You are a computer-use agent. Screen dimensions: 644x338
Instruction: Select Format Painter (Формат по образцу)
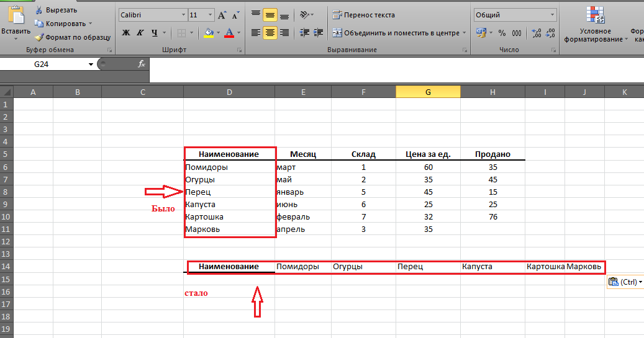point(73,37)
